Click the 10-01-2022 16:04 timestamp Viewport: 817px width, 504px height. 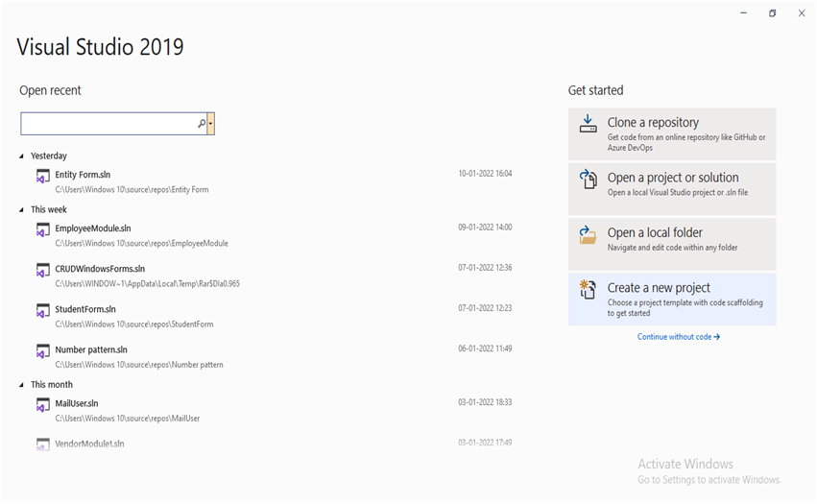pyautogui.click(x=485, y=174)
